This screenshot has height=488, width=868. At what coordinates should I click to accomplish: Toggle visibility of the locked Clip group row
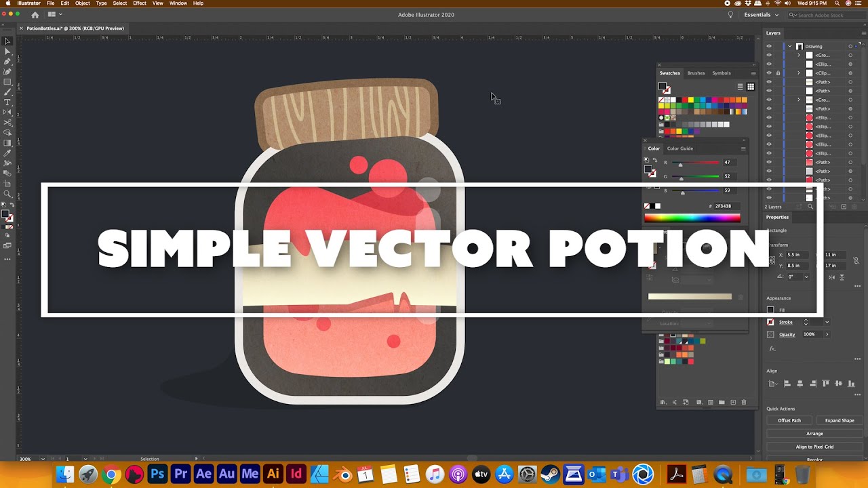pos(769,73)
